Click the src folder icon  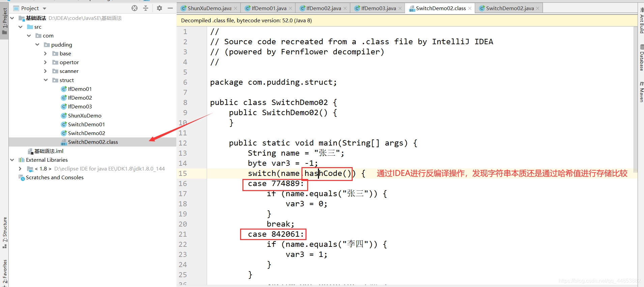(30, 27)
